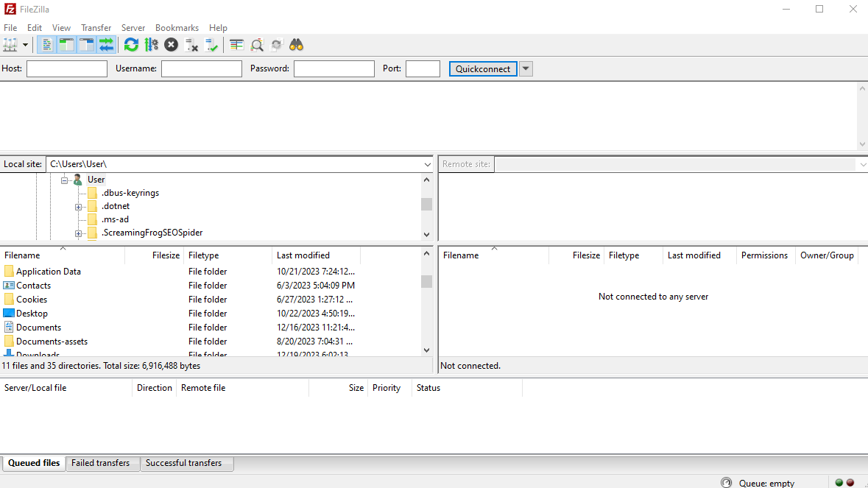Reconnect to the last used server
Viewport: 868px width, 488px height.
point(211,45)
